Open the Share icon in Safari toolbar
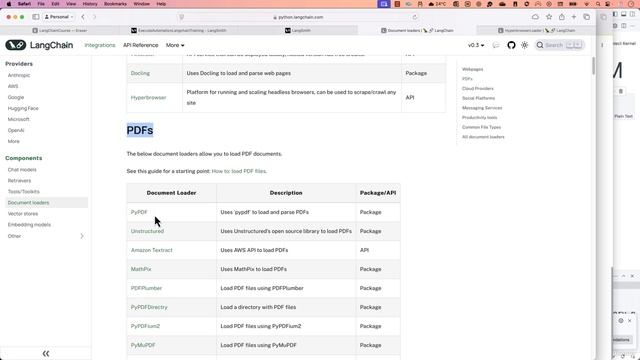 click(x=562, y=17)
